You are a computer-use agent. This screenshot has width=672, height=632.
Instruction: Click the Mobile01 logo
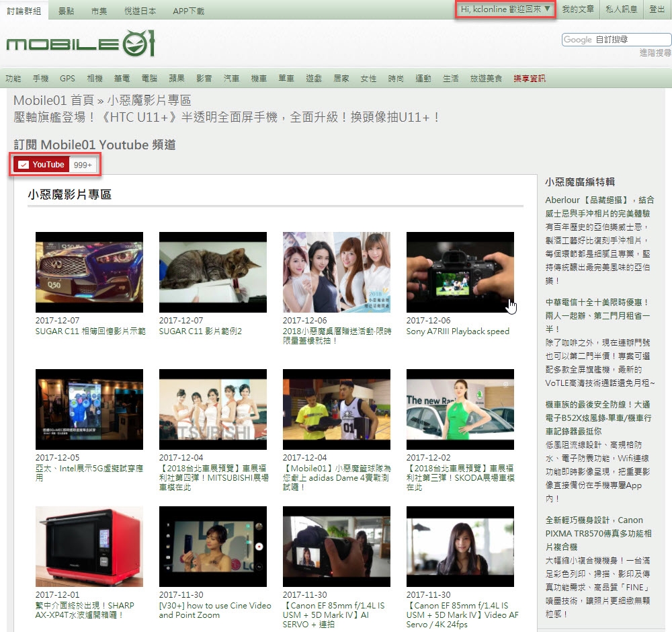point(80,43)
